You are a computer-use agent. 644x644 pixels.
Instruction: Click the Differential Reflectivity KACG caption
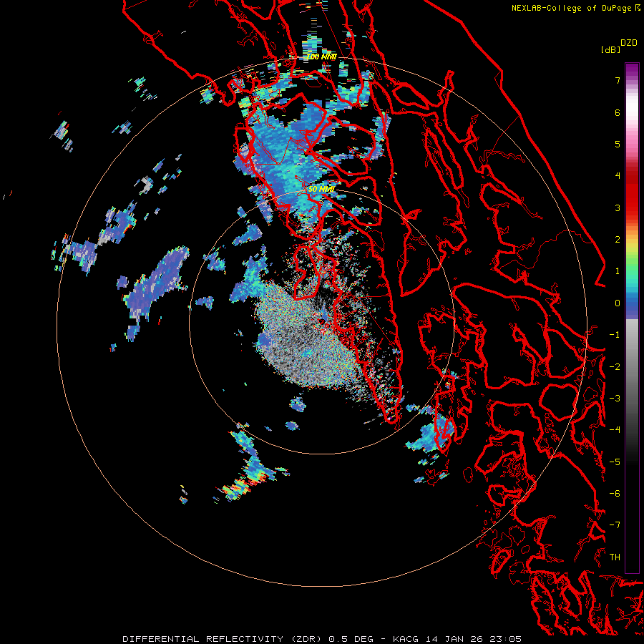pos(322,639)
